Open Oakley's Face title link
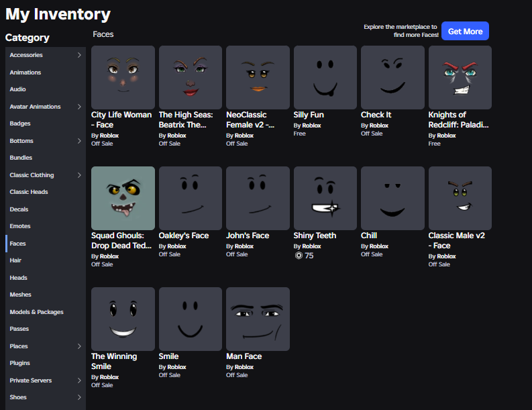 [x=184, y=236]
